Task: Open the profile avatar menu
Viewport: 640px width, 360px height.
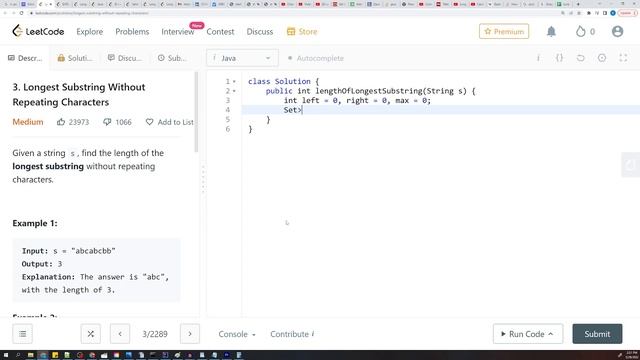Action: (617, 31)
